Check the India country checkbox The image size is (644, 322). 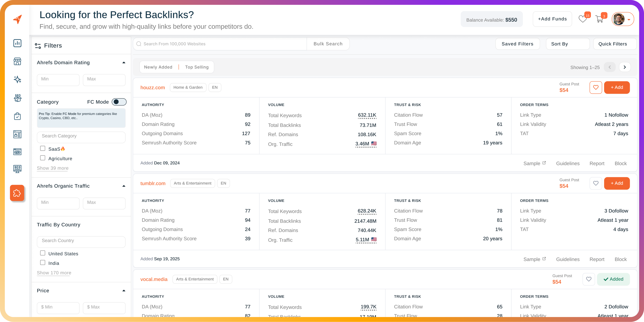click(x=43, y=262)
